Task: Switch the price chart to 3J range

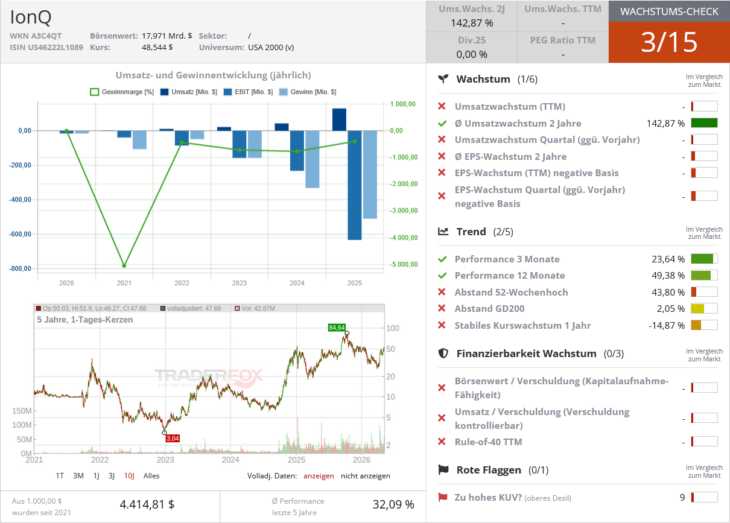Action: [112, 475]
